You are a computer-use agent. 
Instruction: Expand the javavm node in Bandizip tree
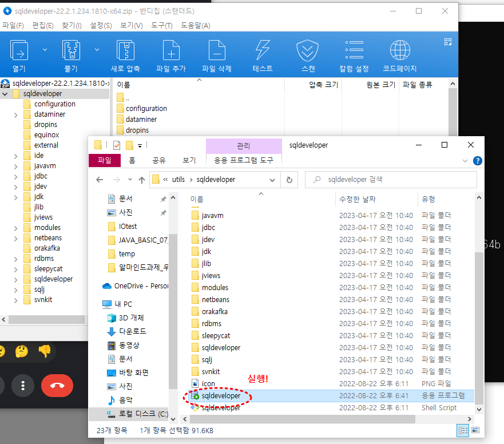coord(16,166)
